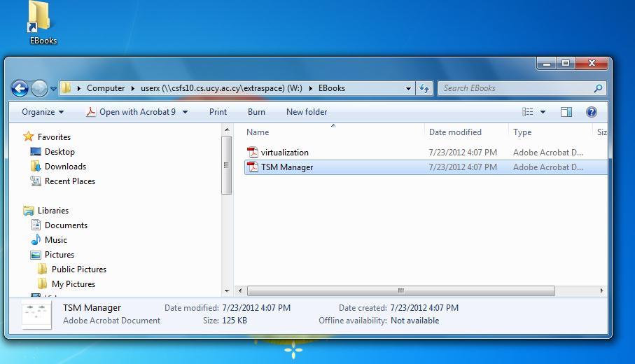Select the TSM Manager file name
635x364 pixels.
(287, 167)
